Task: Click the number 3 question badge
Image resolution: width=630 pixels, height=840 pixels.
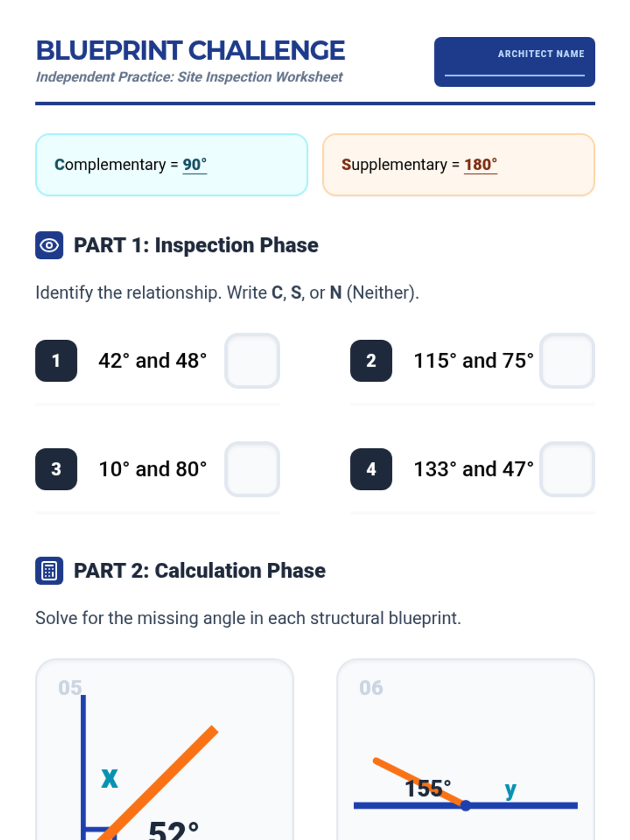Action: coord(56,469)
